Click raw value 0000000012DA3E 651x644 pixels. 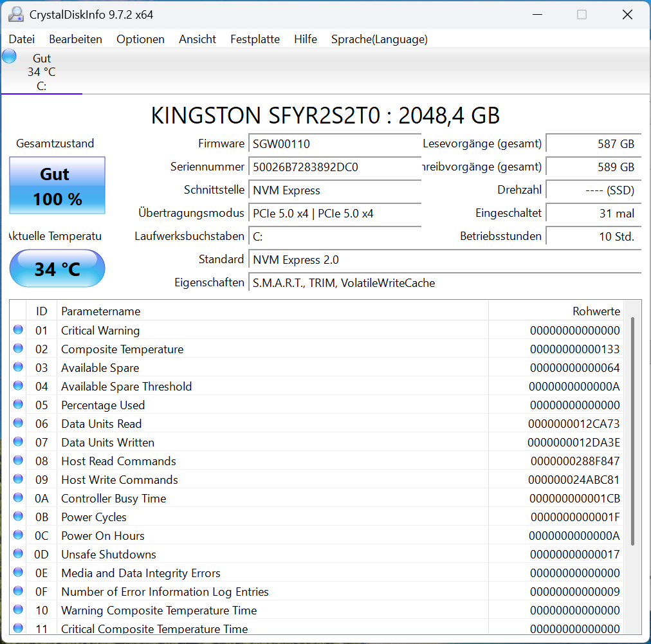(x=574, y=443)
